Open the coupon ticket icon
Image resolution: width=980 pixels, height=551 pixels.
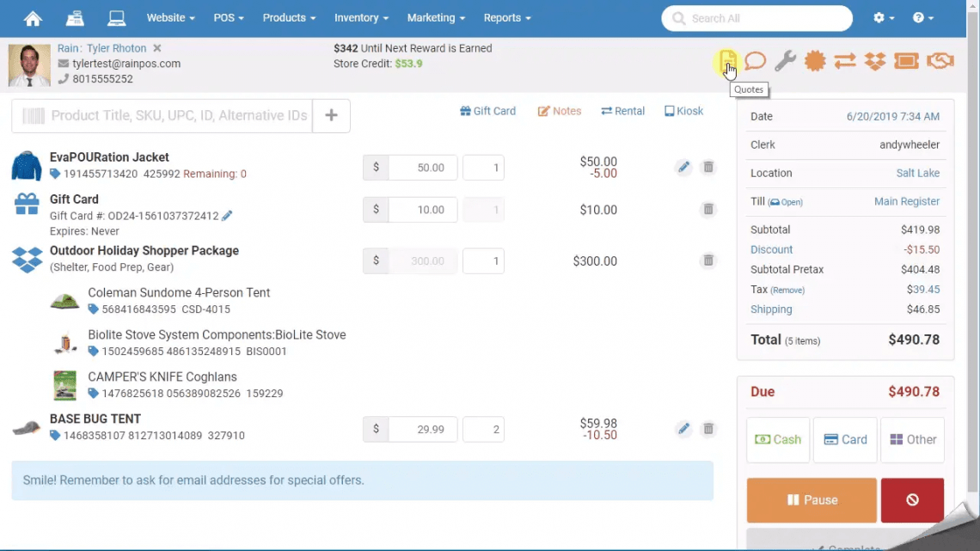pyautogui.click(x=905, y=61)
